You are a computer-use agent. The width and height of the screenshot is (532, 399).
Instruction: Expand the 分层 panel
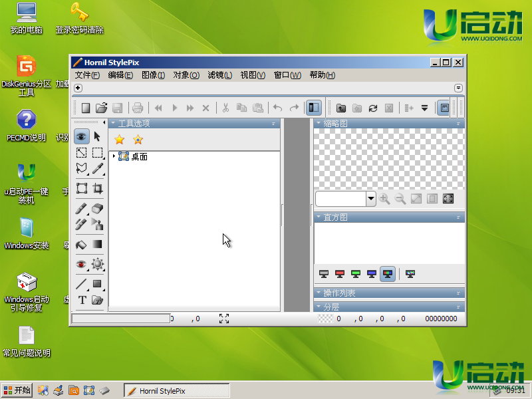319,307
